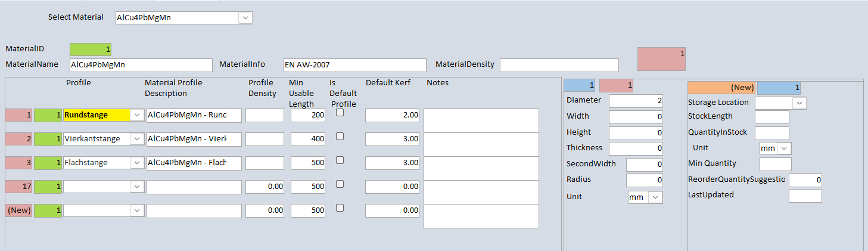Image resolution: width=868 pixels, height=251 pixels.
Task: Open the Vierkantstange profile dropdown
Action: [x=137, y=139]
